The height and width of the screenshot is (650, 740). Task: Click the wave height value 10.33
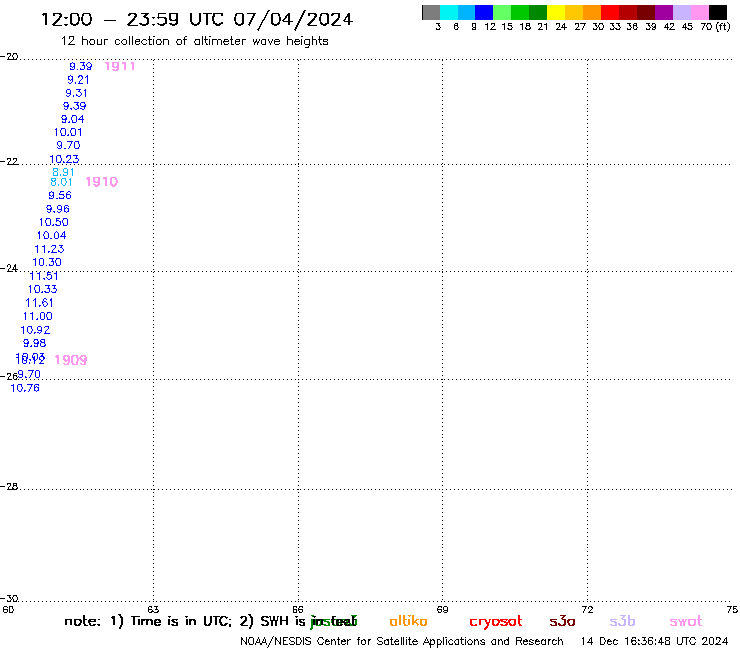pos(42,289)
